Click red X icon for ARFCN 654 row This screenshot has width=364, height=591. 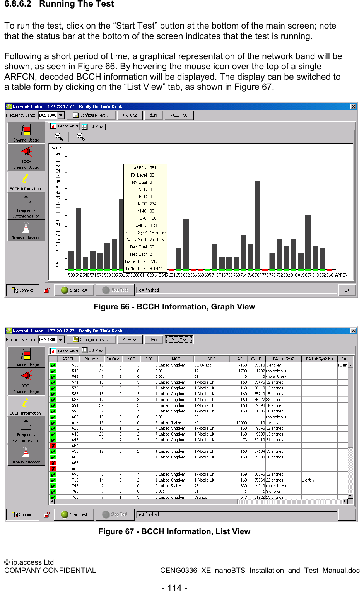tap(53, 446)
